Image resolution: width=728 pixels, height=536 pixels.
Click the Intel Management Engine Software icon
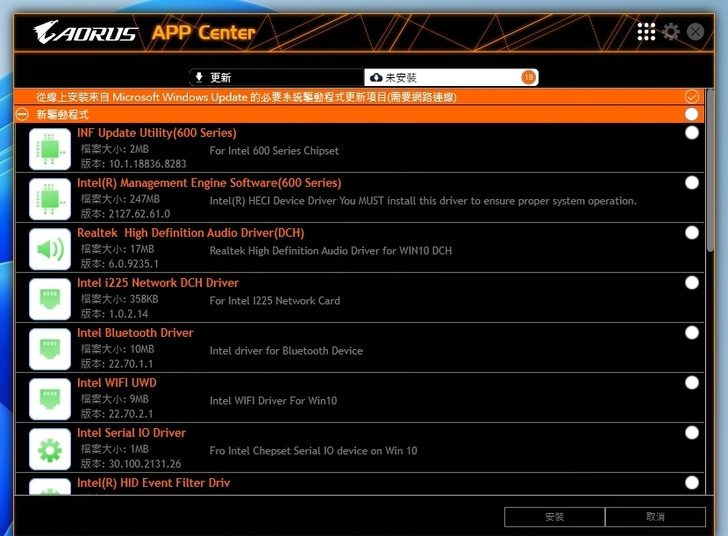pyautogui.click(x=50, y=199)
